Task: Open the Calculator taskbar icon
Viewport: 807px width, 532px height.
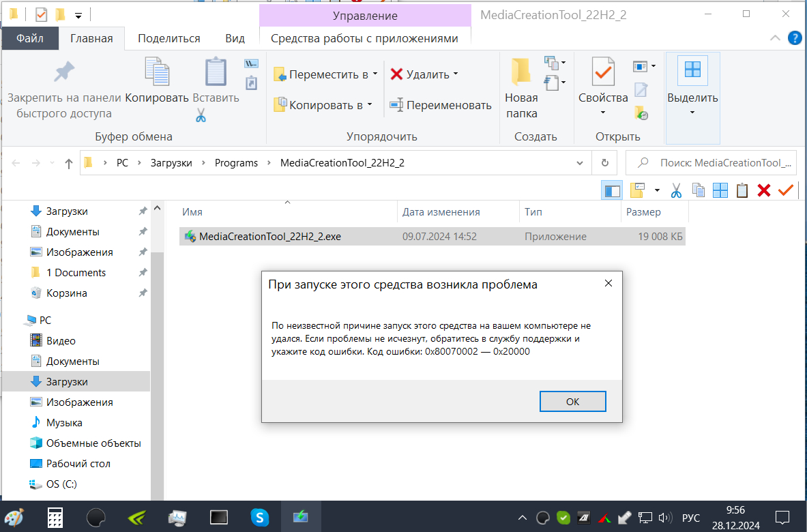Action: 55,517
